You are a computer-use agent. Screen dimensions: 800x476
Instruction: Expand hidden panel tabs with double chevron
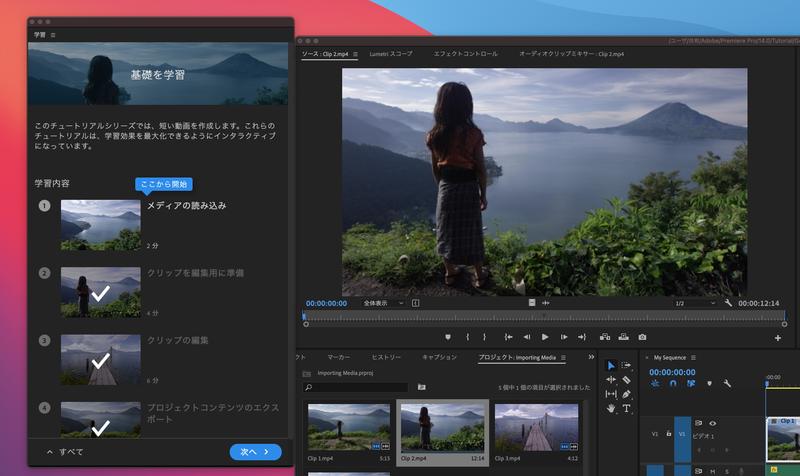coord(590,357)
